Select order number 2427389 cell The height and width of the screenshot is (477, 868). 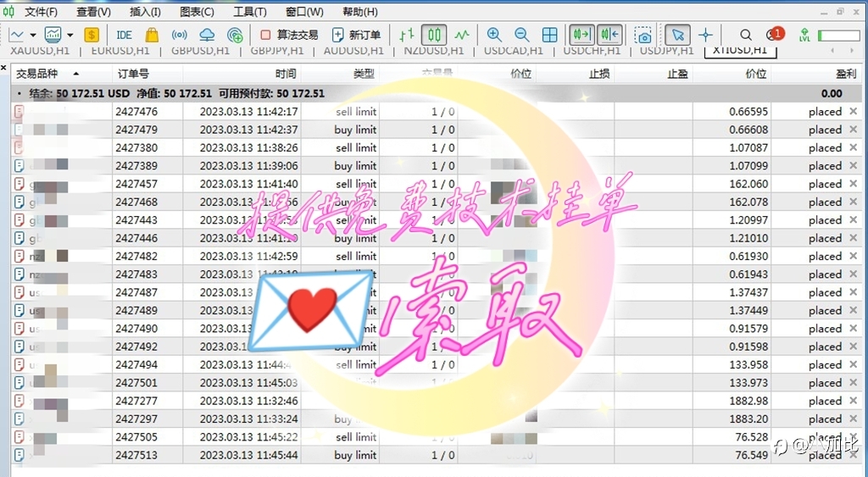[x=136, y=165]
